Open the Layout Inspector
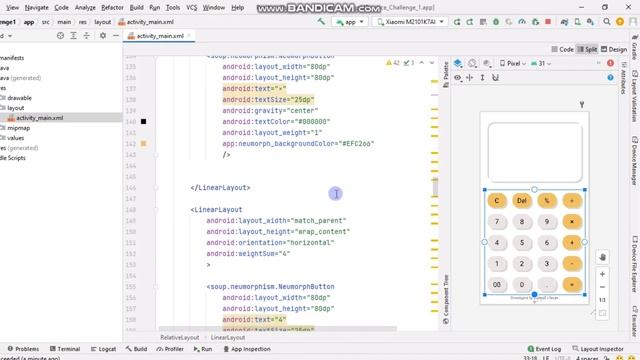The width and height of the screenshot is (640, 360). pyautogui.click(x=598, y=349)
